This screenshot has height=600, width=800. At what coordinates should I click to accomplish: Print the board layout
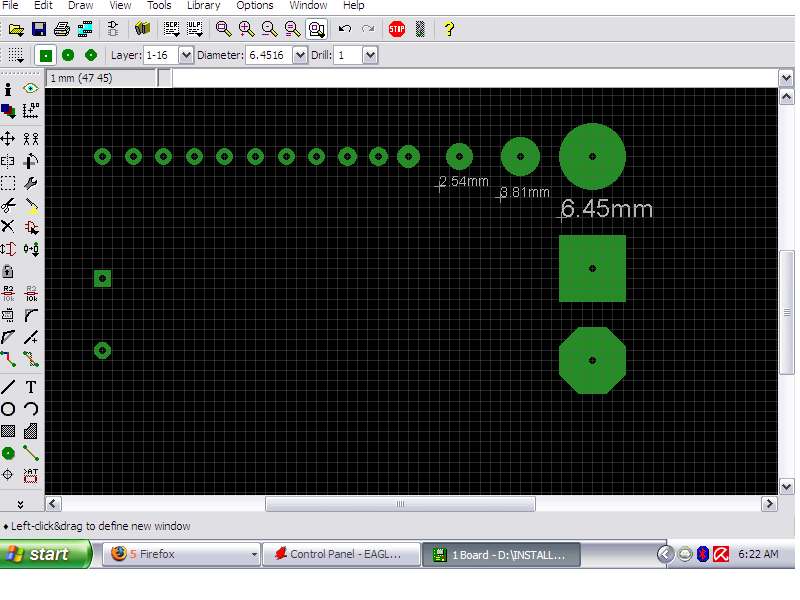62,29
